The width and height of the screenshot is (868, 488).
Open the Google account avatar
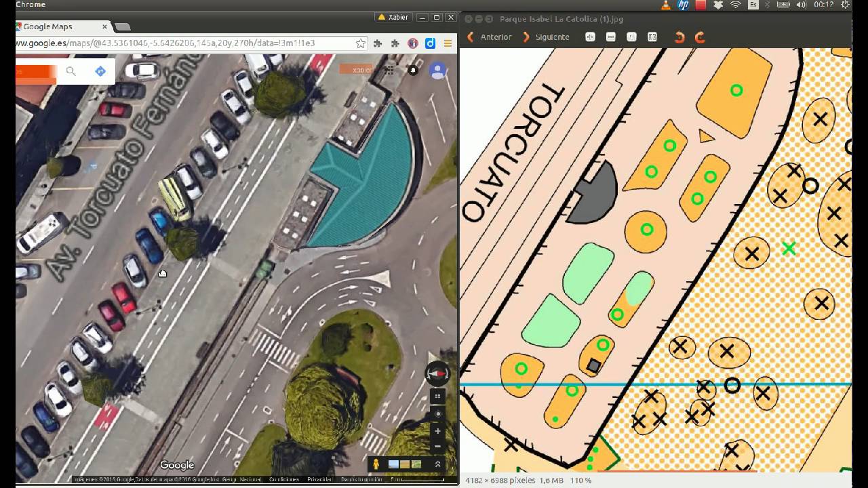point(438,70)
